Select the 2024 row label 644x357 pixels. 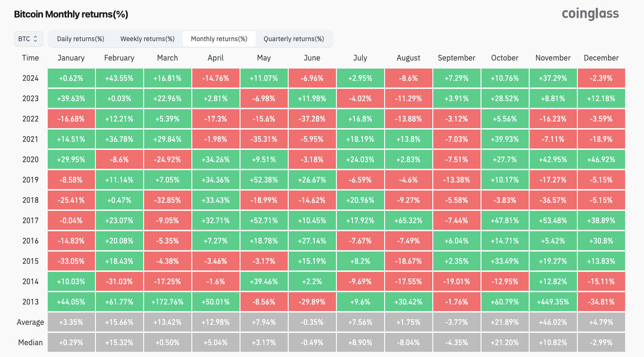tap(30, 78)
